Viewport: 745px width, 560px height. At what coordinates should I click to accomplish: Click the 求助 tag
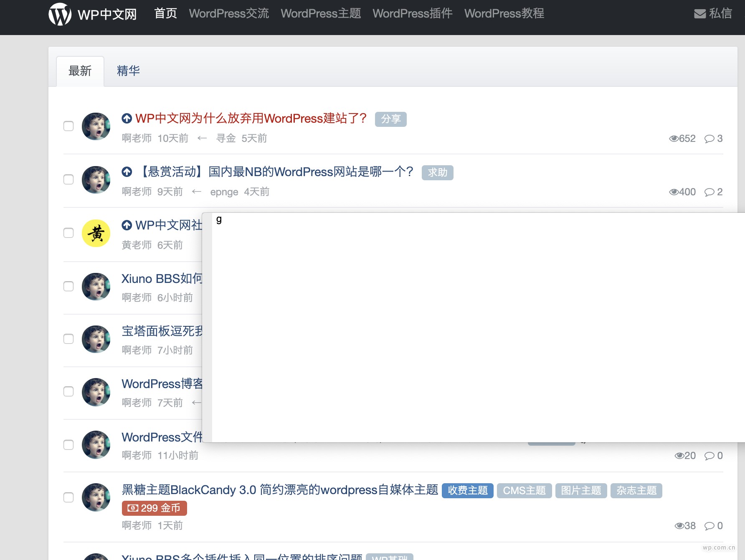click(x=438, y=173)
